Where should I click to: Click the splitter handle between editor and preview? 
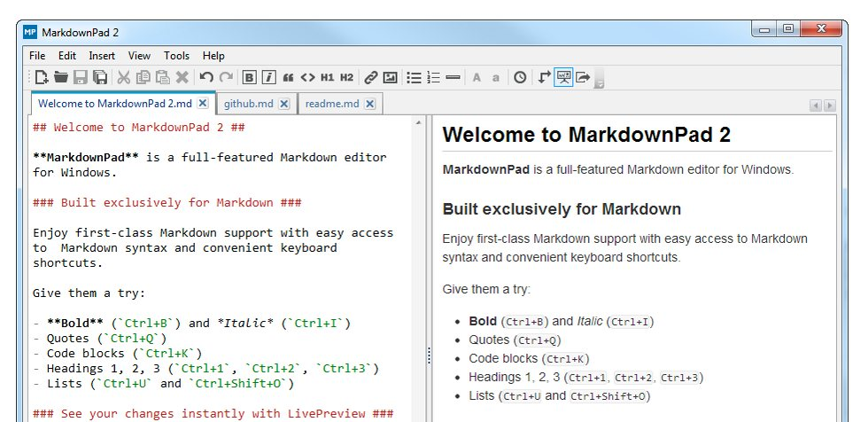(430, 355)
